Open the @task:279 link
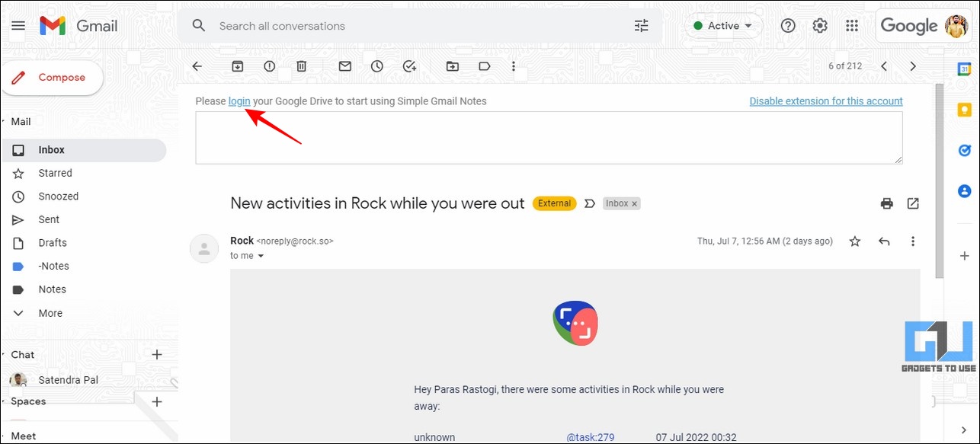 (x=591, y=437)
